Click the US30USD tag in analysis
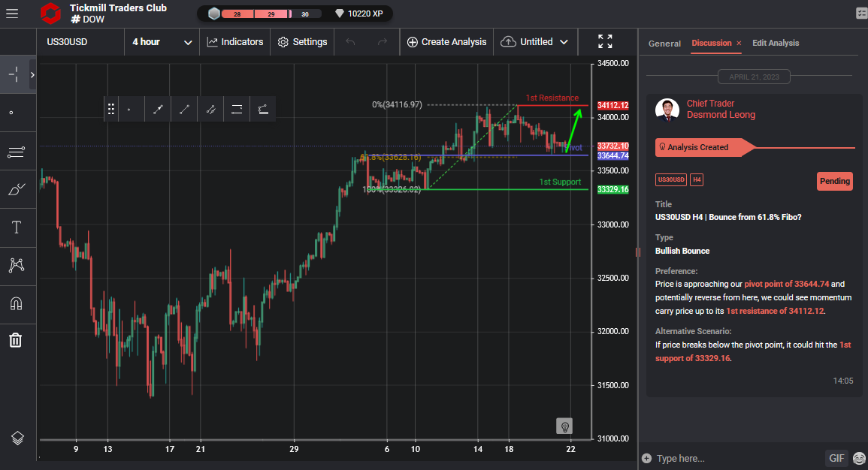 tap(671, 179)
